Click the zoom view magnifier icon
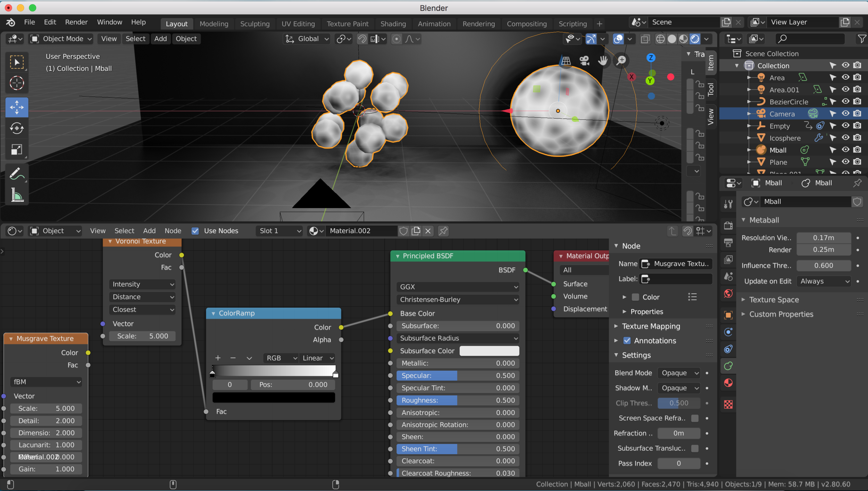Viewport: 868px width, 491px height. coord(621,61)
